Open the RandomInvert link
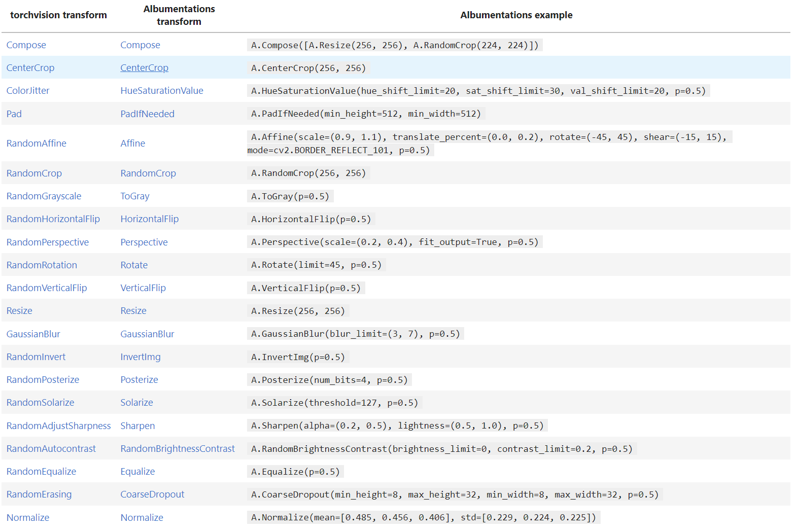The height and width of the screenshot is (532, 797). [36, 357]
